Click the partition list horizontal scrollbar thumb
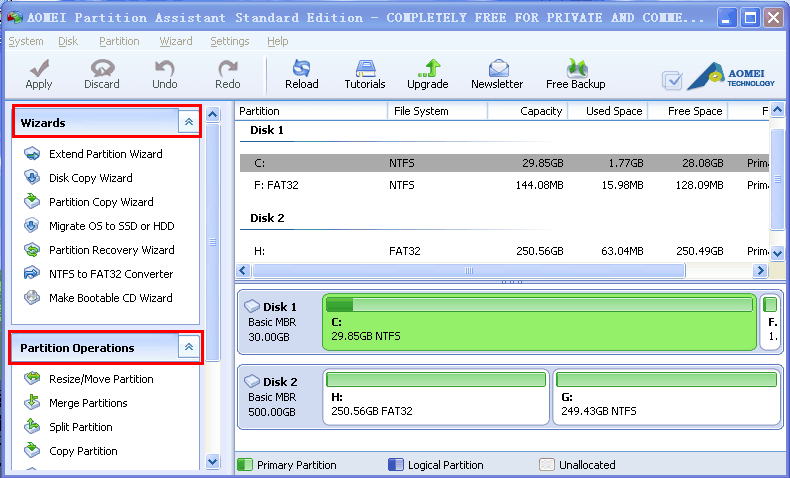 click(x=469, y=270)
